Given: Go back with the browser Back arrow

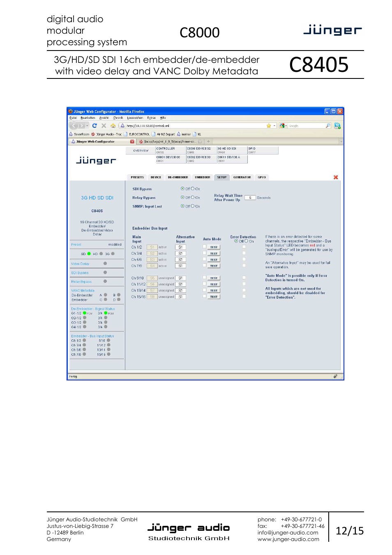Looking at the screenshot, I should point(74,126).
